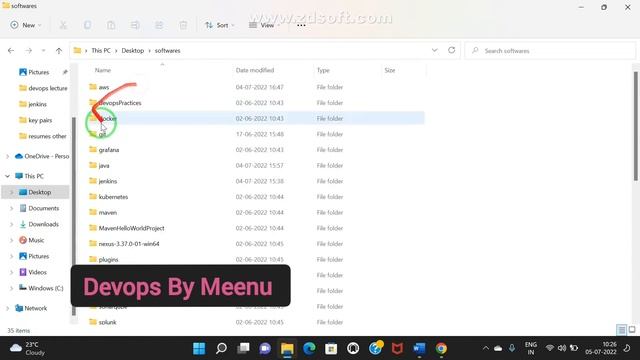Viewport: 640px width, 360px height.
Task: Click the Search softwares field
Action: 550,51
